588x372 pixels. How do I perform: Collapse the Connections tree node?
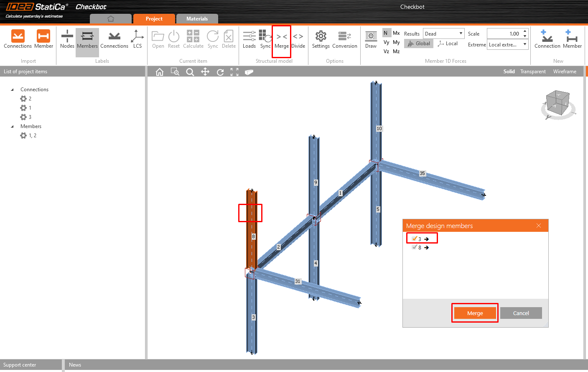pos(12,90)
